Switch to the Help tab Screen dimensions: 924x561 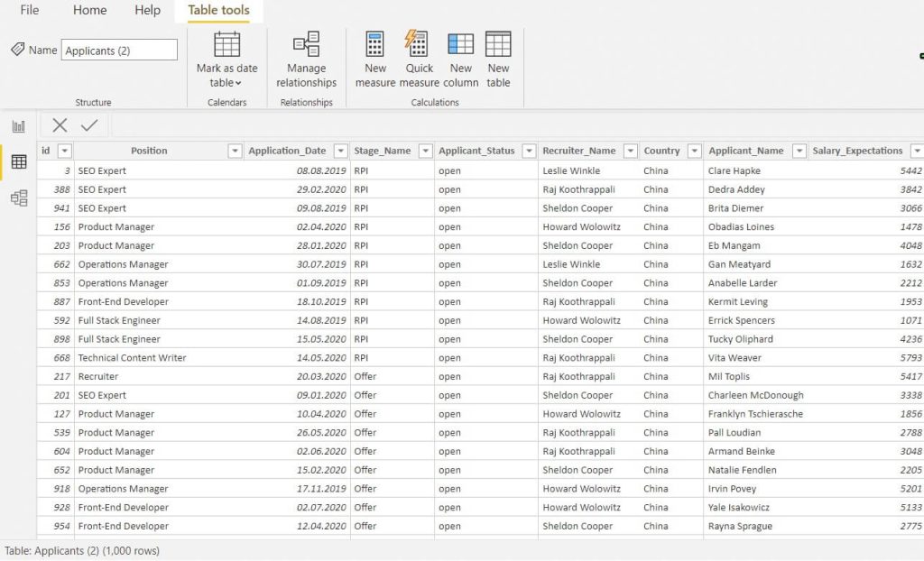147,10
